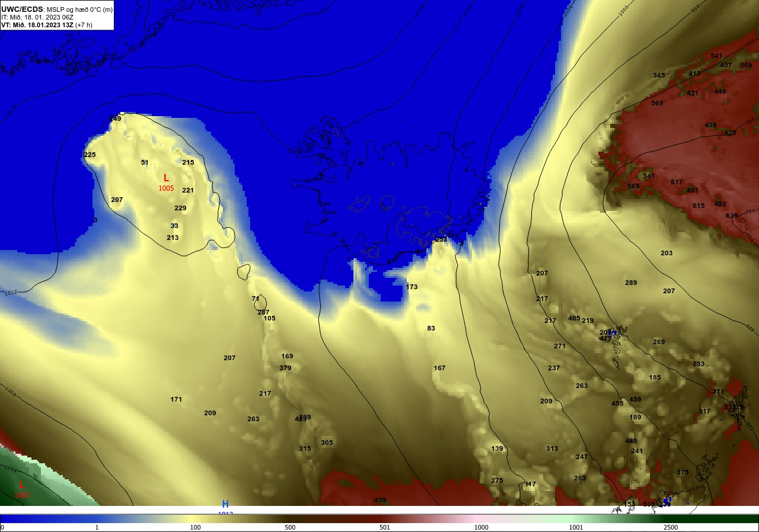Screen dimensions: 759x532
Task: Click the height value 219
Action: (x=588, y=321)
